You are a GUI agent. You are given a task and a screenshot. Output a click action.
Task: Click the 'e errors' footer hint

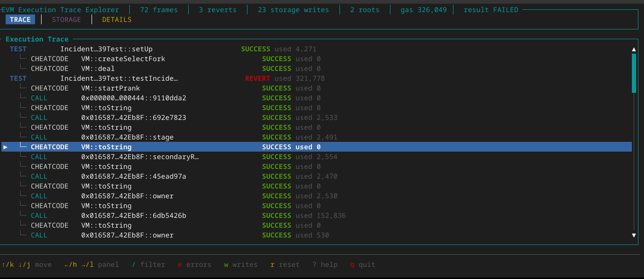coord(195,265)
